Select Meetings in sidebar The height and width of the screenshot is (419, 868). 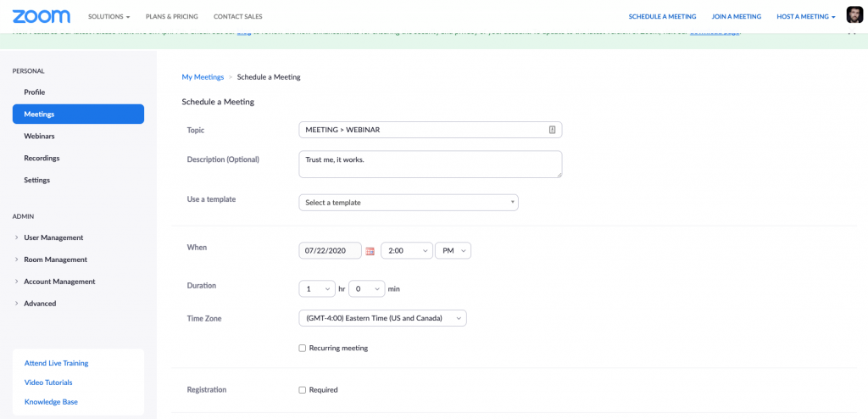[78, 115]
